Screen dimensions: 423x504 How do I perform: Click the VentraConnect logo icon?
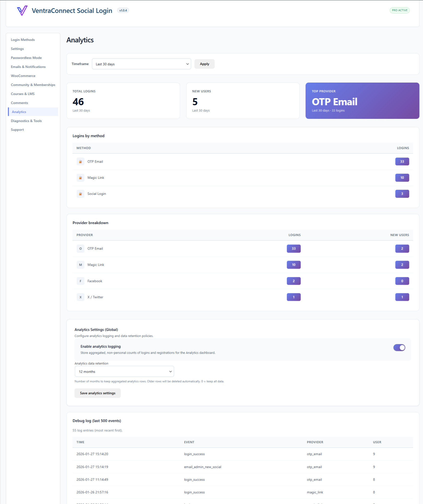22,10
